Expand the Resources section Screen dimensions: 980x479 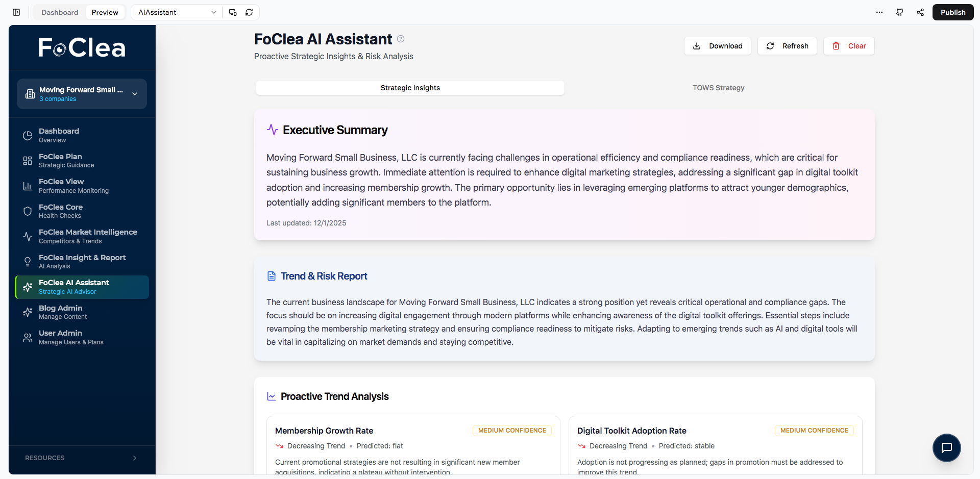click(82, 458)
